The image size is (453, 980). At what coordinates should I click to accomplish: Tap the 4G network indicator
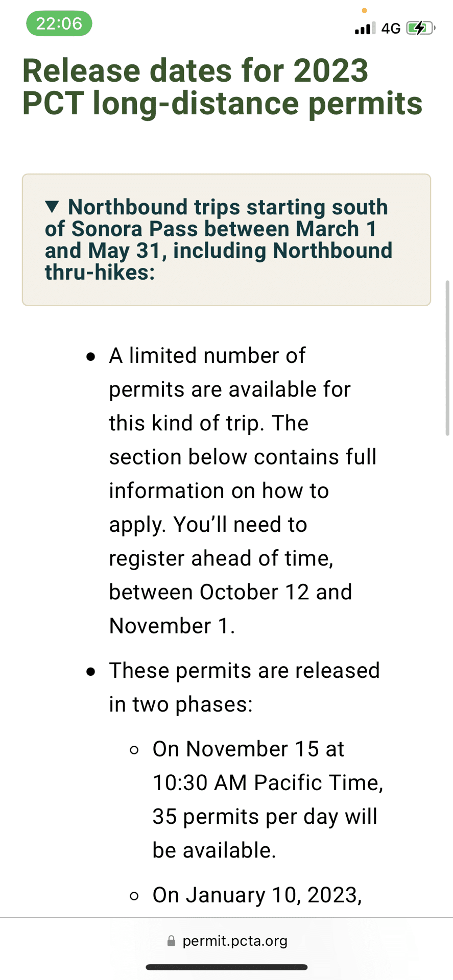[x=391, y=29]
